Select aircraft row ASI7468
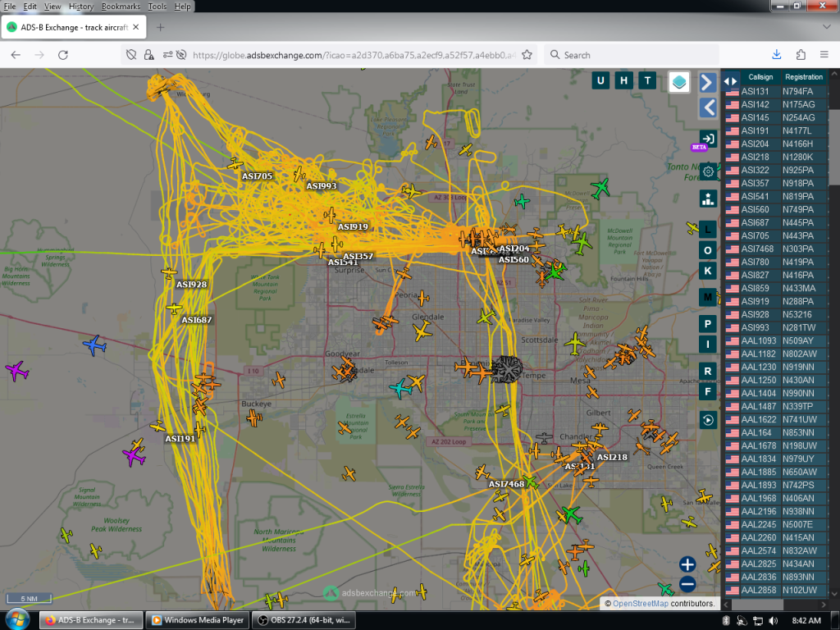 (776, 249)
